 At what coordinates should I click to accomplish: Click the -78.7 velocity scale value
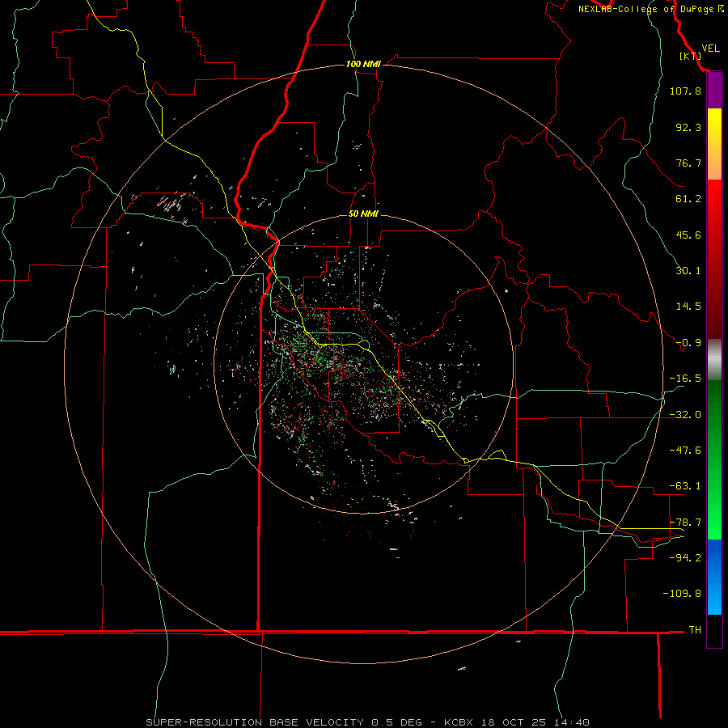[x=685, y=523]
